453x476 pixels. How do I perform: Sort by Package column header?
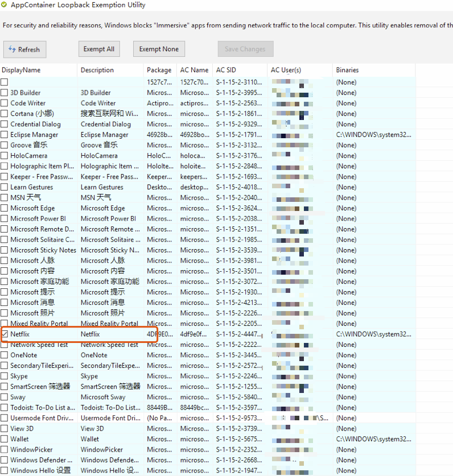click(x=160, y=70)
